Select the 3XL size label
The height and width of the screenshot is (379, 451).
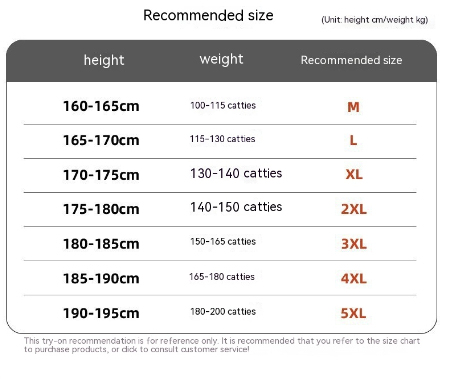pyautogui.click(x=354, y=244)
